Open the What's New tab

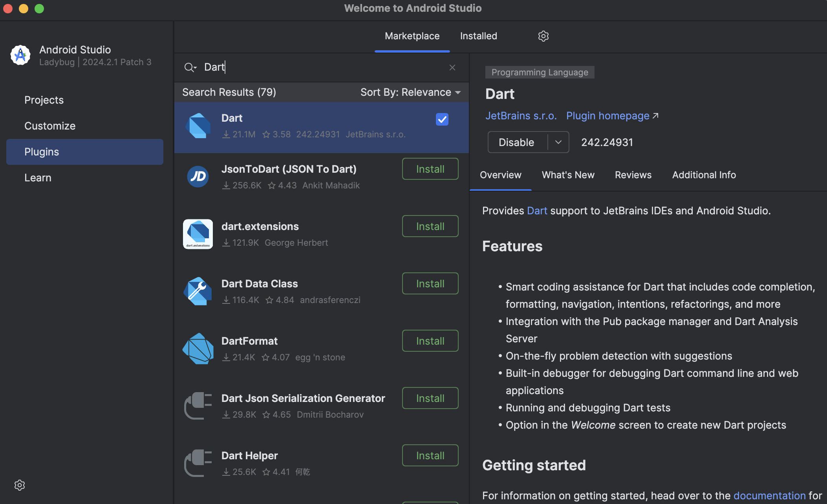pyautogui.click(x=568, y=175)
